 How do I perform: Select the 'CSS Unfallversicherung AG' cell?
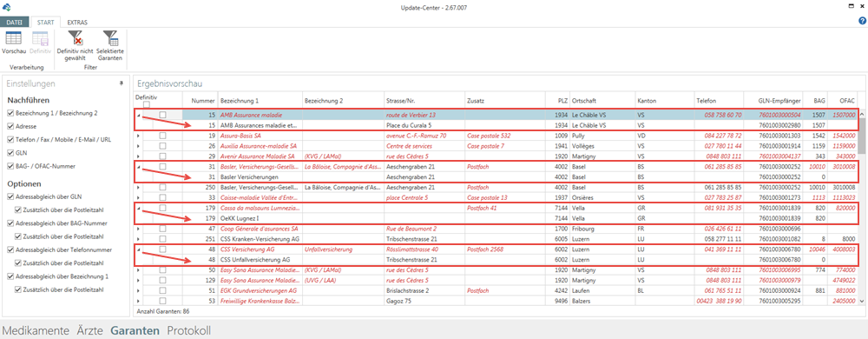[x=260, y=259]
